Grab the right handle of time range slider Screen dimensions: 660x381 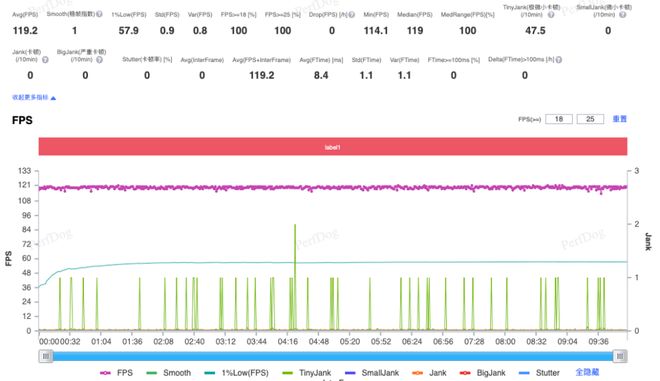point(620,357)
